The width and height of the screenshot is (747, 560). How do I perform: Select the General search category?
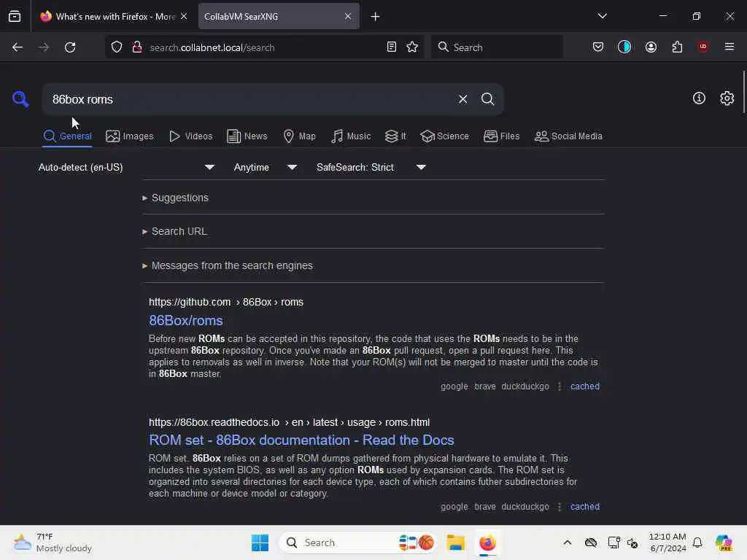click(x=67, y=136)
